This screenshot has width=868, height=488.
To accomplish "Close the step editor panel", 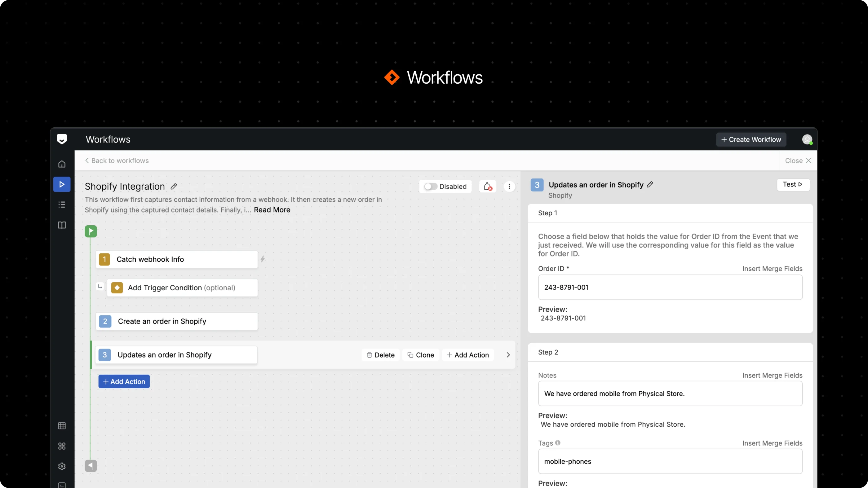I will 798,160.
